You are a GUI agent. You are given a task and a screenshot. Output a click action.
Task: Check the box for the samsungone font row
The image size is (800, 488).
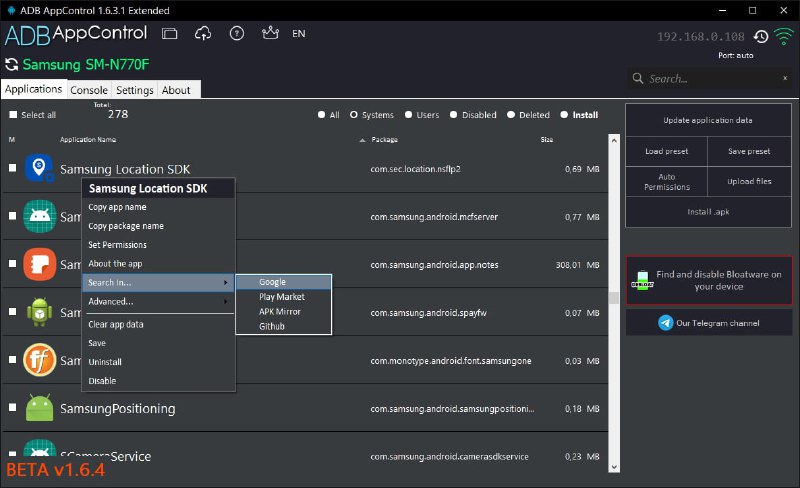click(x=12, y=359)
